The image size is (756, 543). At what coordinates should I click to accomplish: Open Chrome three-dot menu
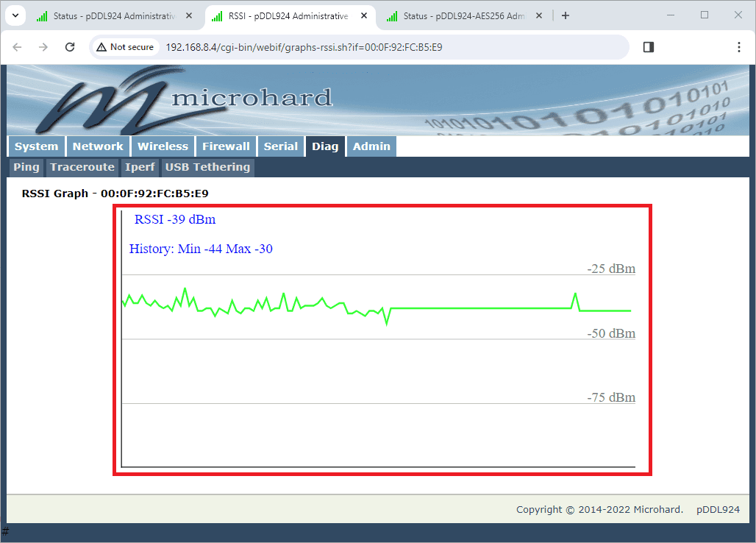(x=738, y=47)
